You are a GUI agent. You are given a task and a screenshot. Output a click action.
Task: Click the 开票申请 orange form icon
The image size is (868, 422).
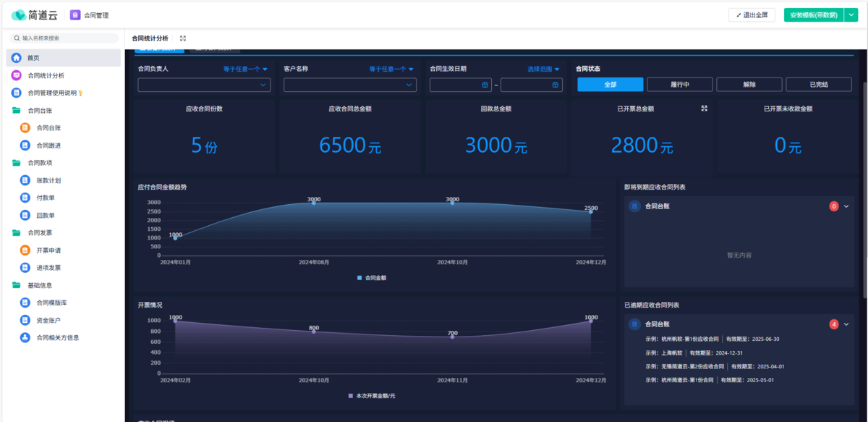(x=25, y=250)
